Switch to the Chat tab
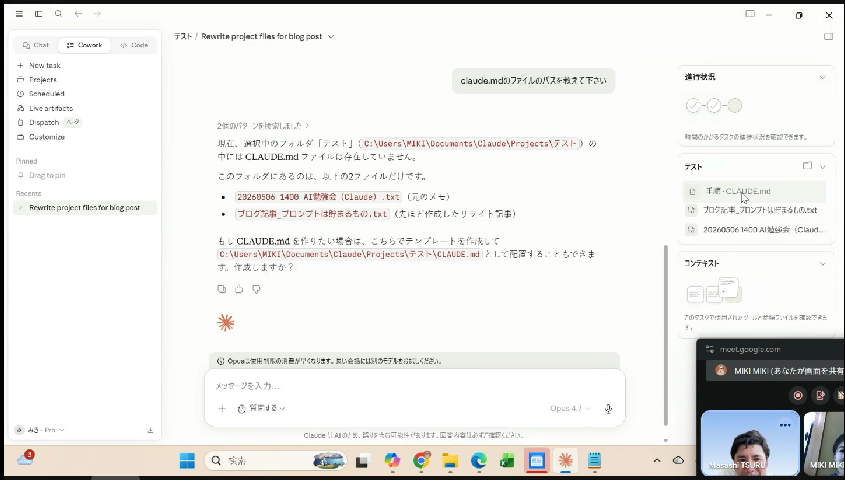The height and width of the screenshot is (480, 845). point(36,45)
